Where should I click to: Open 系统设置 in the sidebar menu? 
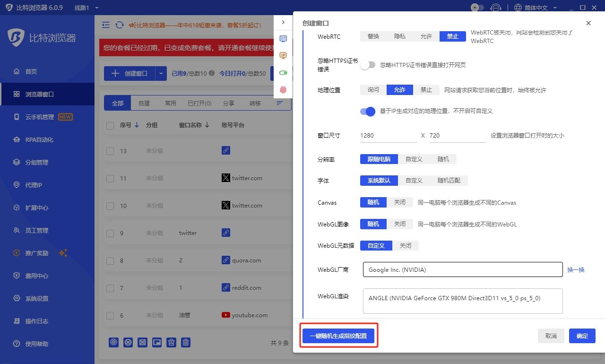(x=37, y=298)
